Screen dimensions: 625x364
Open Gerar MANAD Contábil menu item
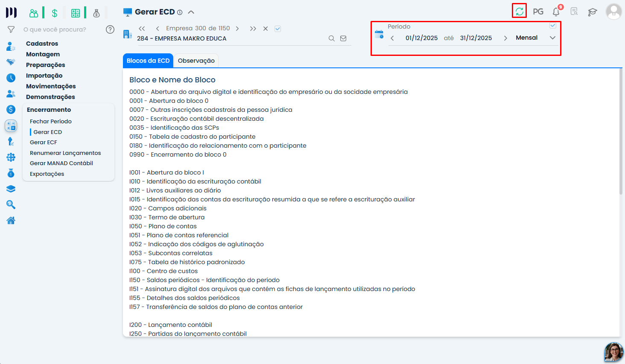[61, 163]
